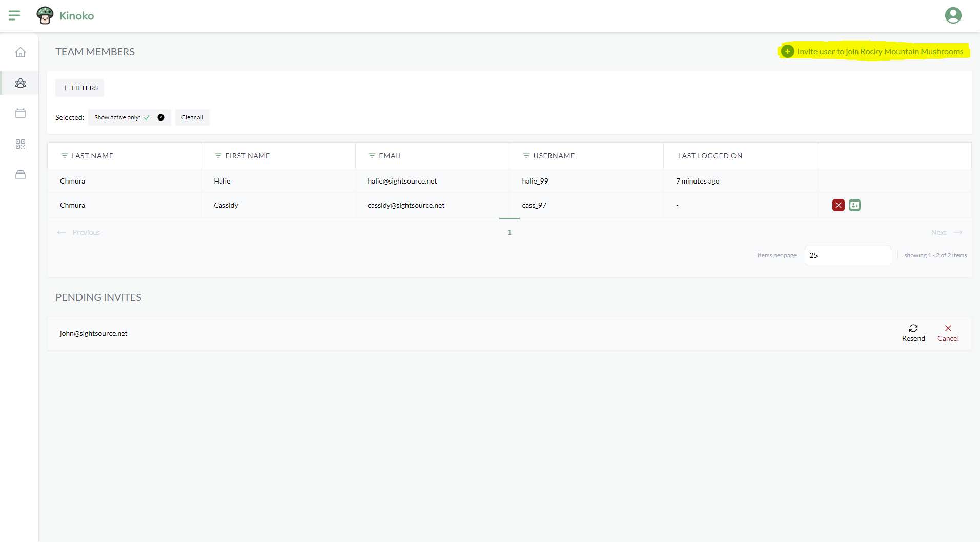The width and height of the screenshot is (980, 542).
Task: Click the Kinoko mushroom logo
Action: (45, 15)
